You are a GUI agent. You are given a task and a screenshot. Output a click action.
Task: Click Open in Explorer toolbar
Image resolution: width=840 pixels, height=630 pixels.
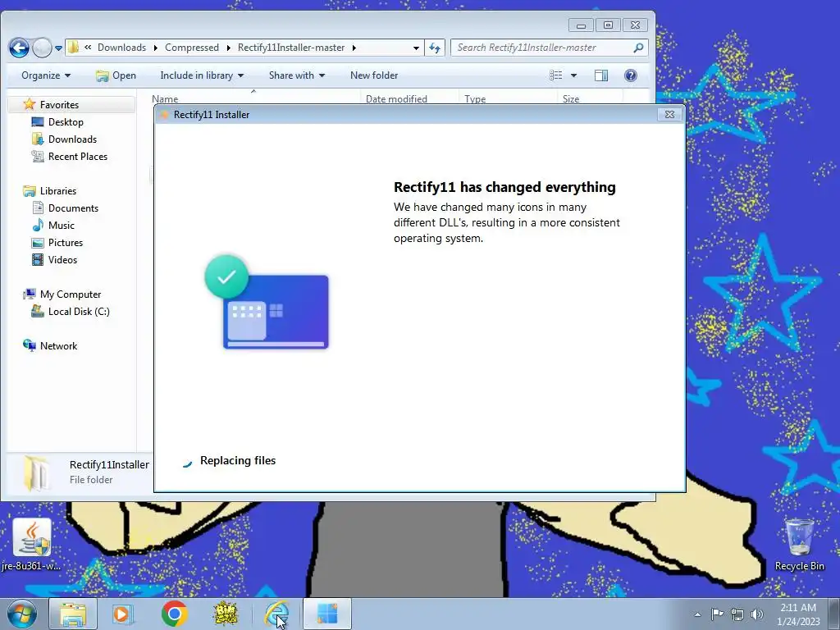click(116, 75)
